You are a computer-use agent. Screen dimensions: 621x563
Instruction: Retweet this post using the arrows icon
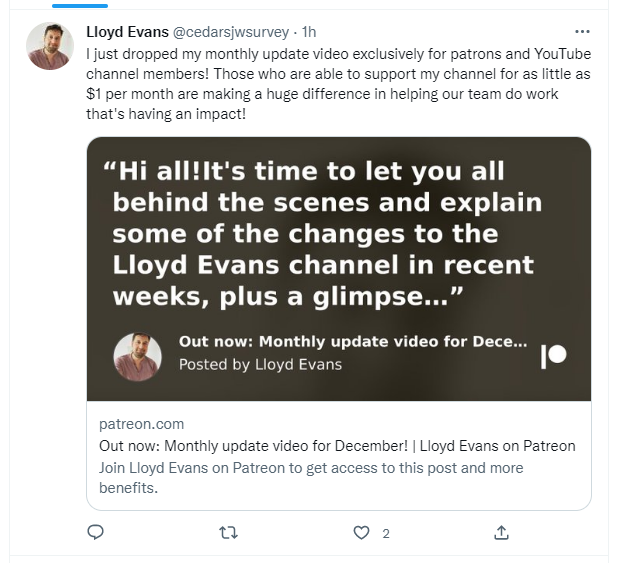pos(229,533)
